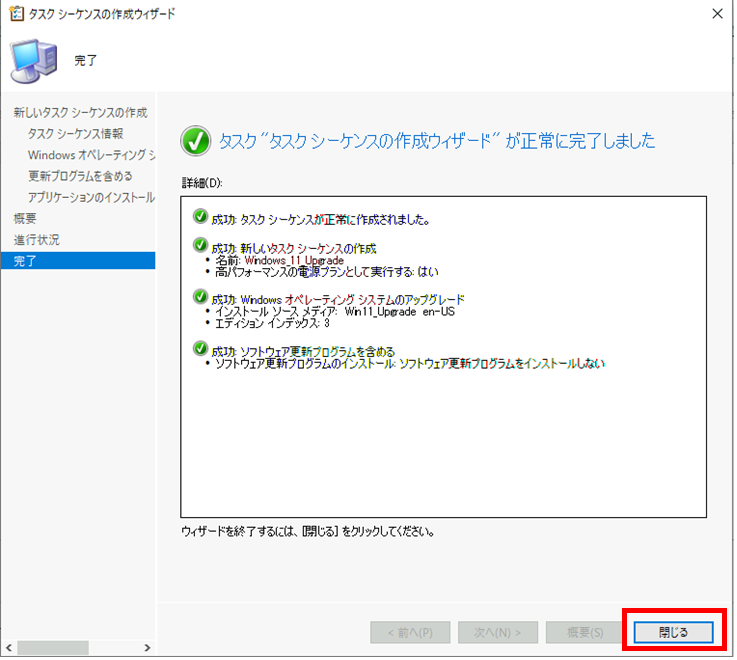Click the 名前: Windows_11_Upgrade line
This screenshot has height=660, width=737.
click(x=279, y=260)
